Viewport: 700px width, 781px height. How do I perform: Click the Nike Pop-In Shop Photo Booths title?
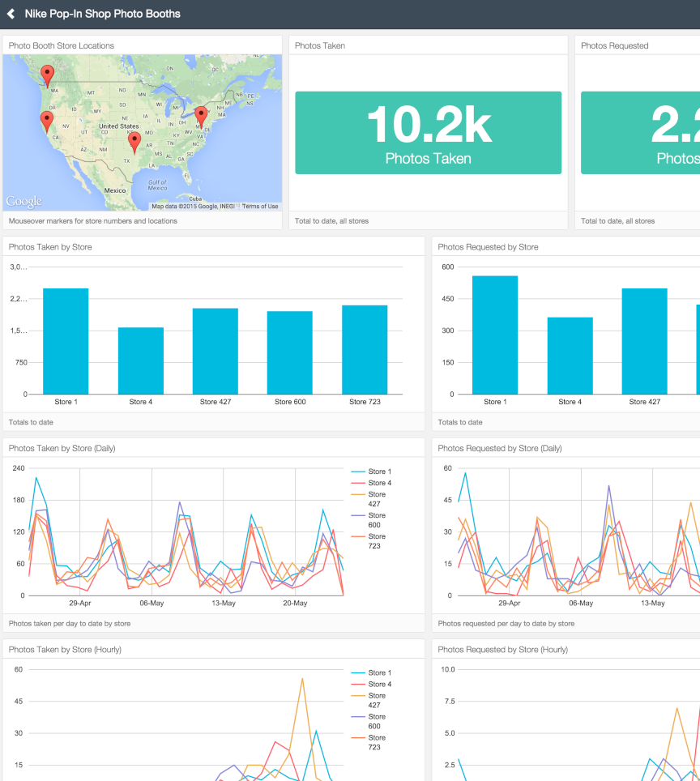pyautogui.click(x=102, y=14)
